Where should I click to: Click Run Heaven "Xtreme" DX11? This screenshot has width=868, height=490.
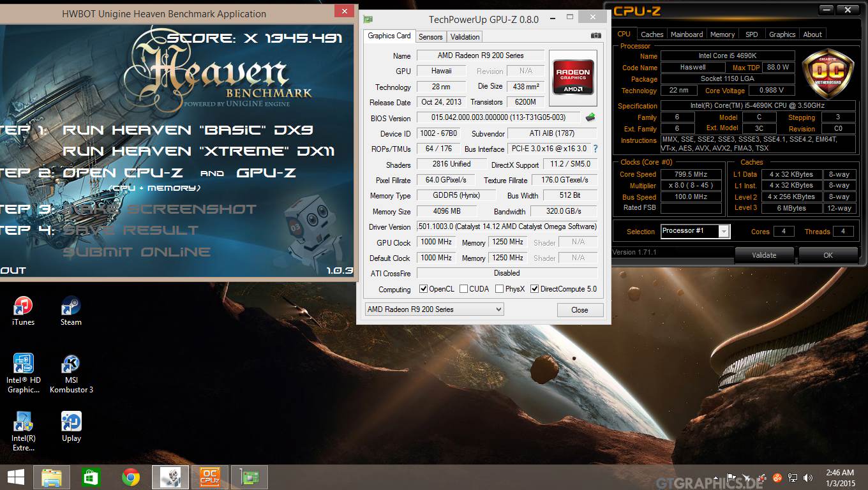click(198, 151)
